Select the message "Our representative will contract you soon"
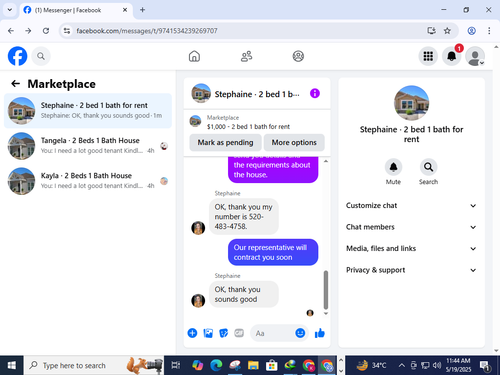 click(x=273, y=252)
